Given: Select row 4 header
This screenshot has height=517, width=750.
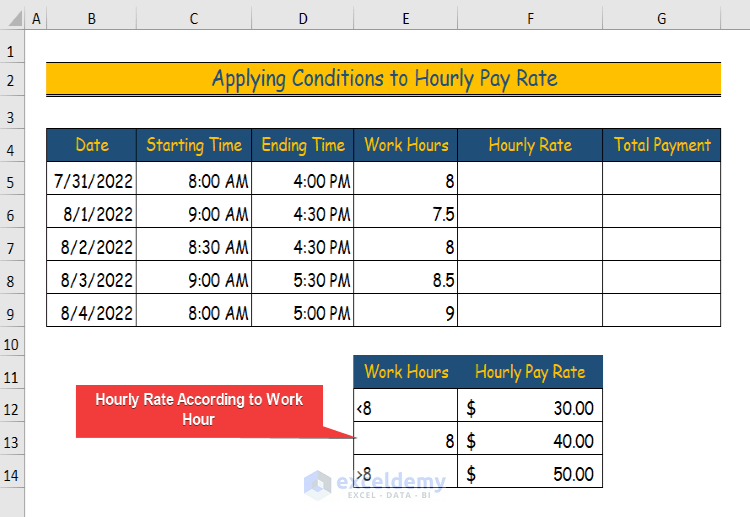Looking at the screenshot, I should point(12,145).
